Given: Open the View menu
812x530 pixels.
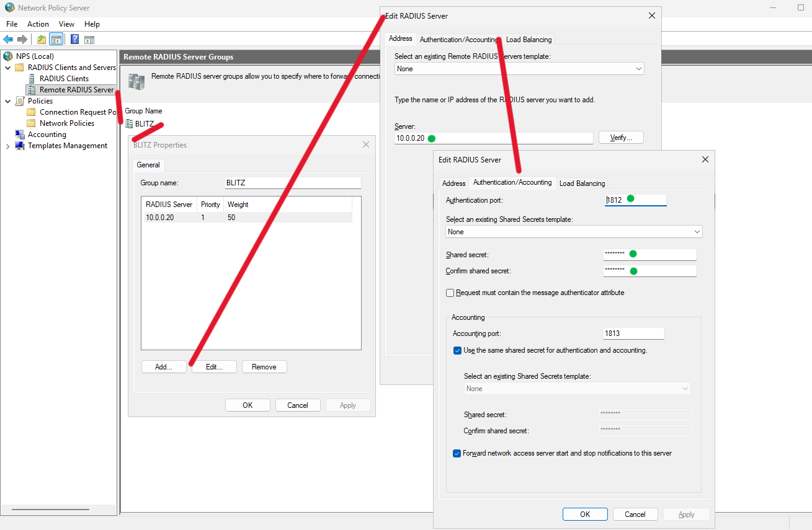Looking at the screenshot, I should point(67,24).
